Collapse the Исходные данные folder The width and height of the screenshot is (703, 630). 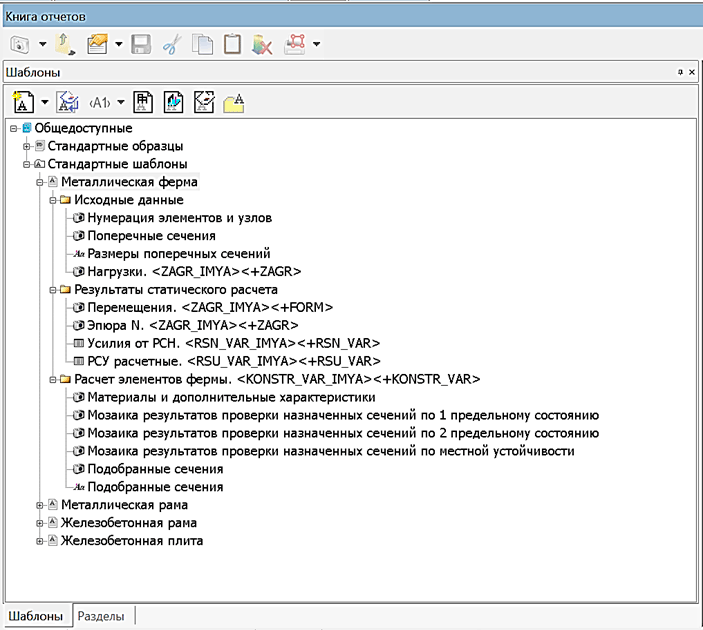tap(54, 200)
